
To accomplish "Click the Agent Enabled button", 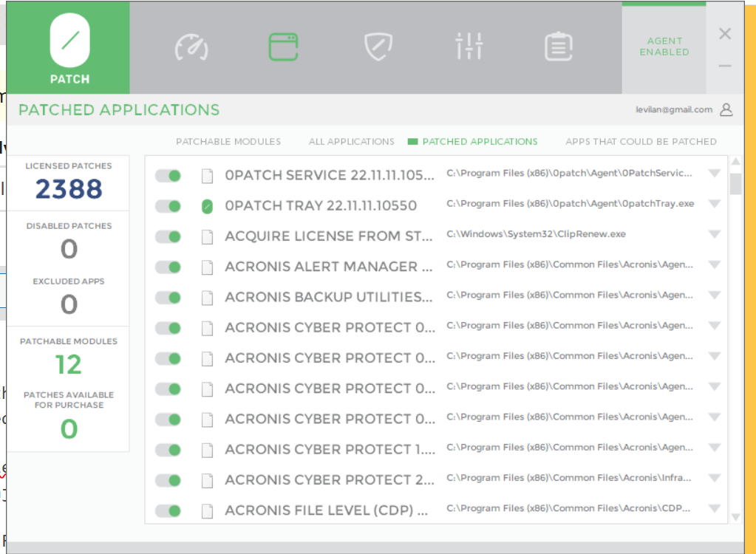I will 664,47.
